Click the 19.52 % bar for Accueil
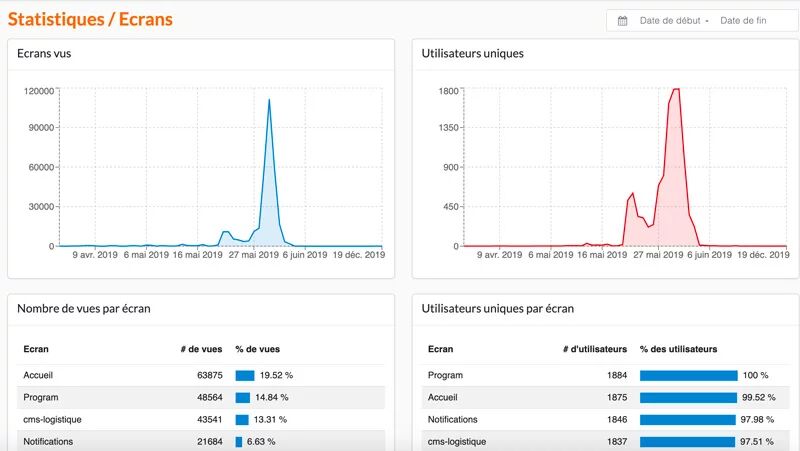The image size is (800, 451). click(x=245, y=375)
